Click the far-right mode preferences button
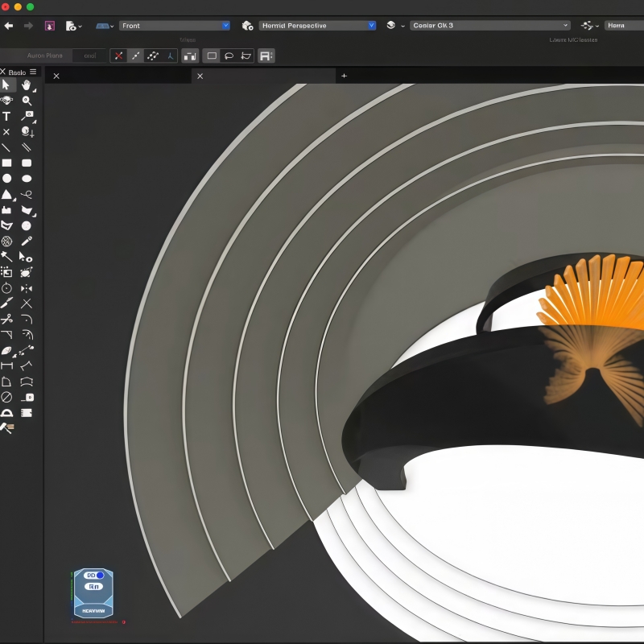This screenshot has height=644, width=644. click(266, 56)
